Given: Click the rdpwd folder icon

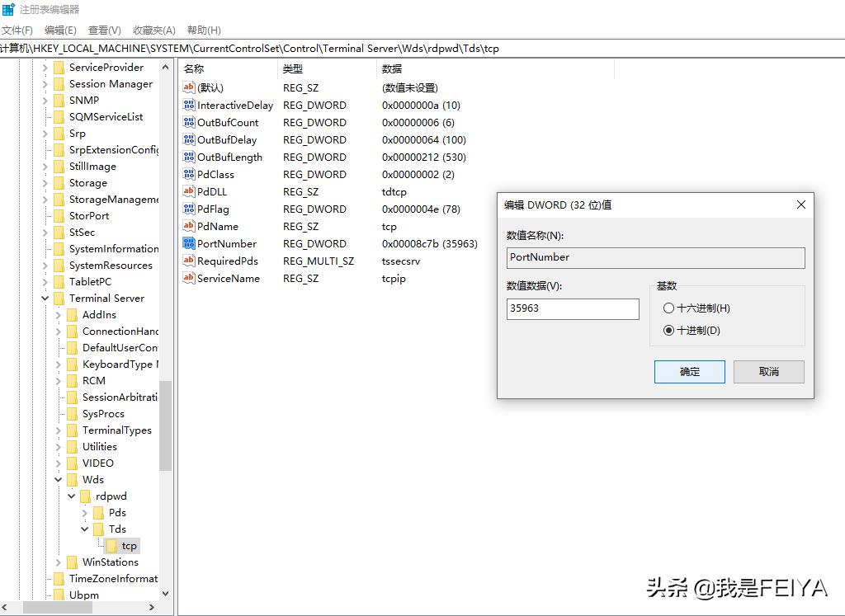Looking at the screenshot, I should coord(85,496).
